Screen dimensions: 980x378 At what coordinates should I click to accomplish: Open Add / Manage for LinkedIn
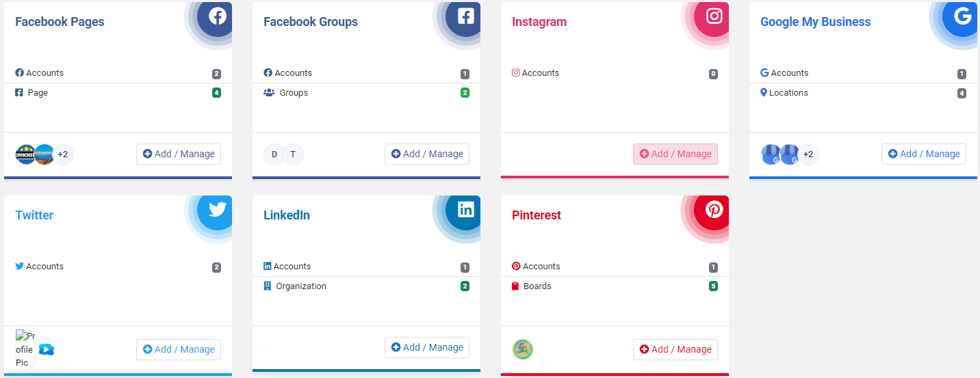tap(427, 347)
